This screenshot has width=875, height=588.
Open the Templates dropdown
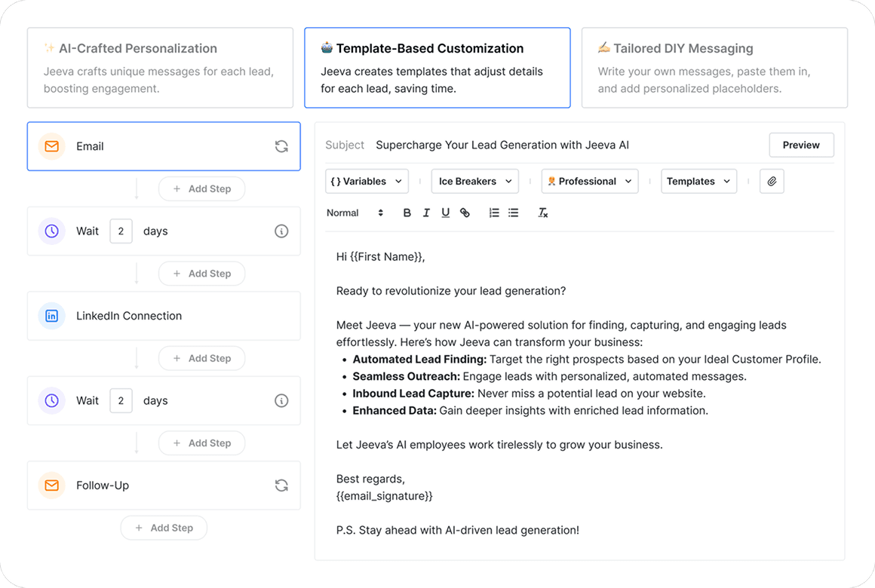[698, 182]
